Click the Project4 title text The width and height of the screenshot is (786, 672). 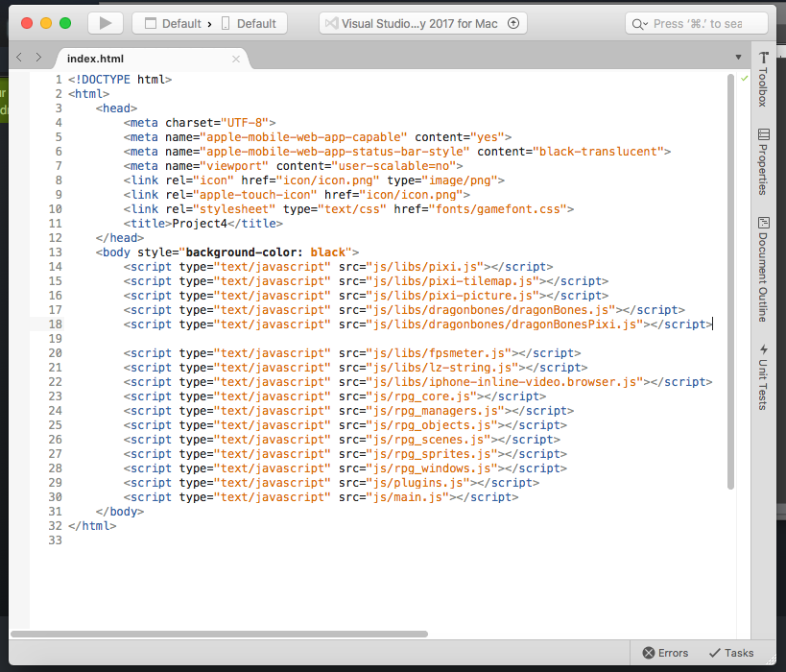coord(200,223)
